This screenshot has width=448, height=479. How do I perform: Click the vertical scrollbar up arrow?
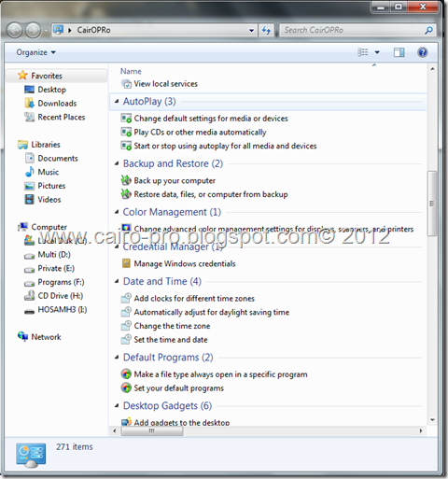tap(432, 69)
